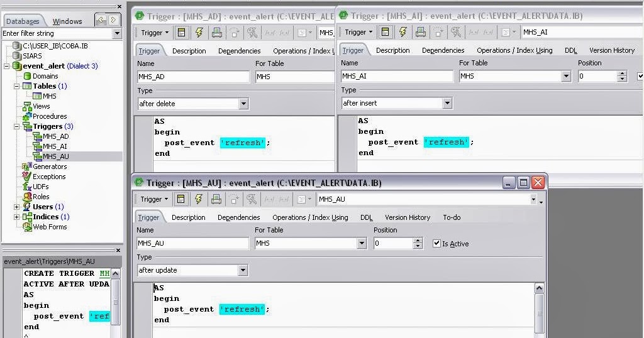Click scroll up arrow in MHS_AU code editor
This screenshot has width=644, height=338.
(x=539, y=288)
